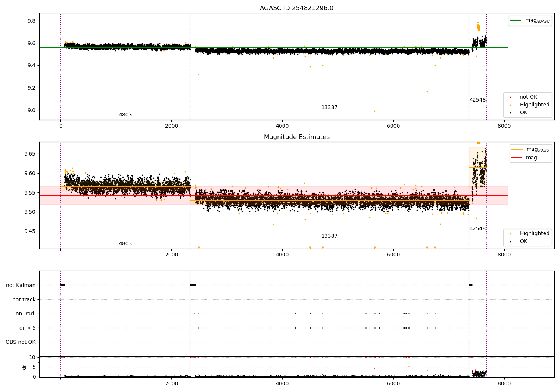560x392 pixels.
Task: Click the "9.50" y-axis tick label
Action: point(30,212)
